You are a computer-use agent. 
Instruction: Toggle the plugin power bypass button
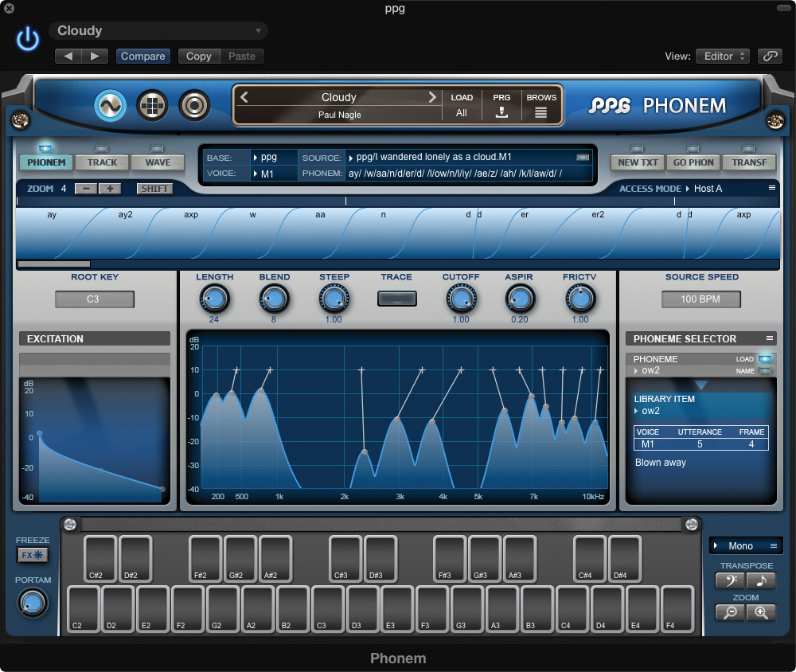[x=28, y=39]
